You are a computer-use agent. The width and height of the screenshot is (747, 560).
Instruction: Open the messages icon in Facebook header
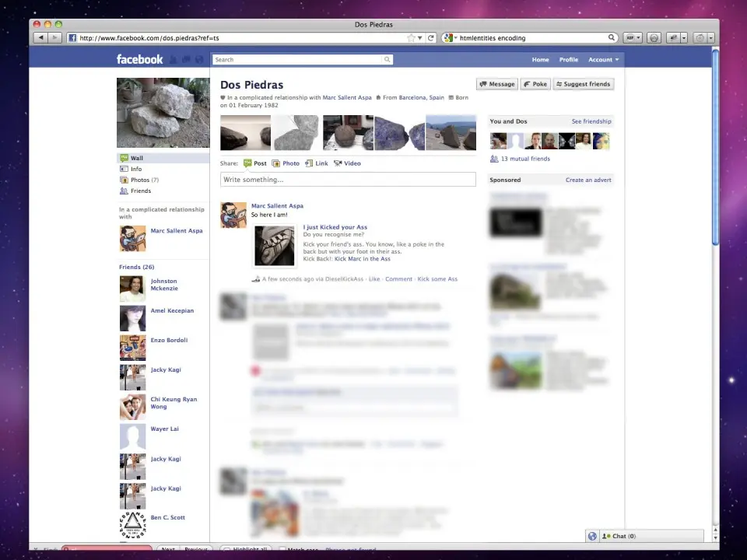[186, 60]
